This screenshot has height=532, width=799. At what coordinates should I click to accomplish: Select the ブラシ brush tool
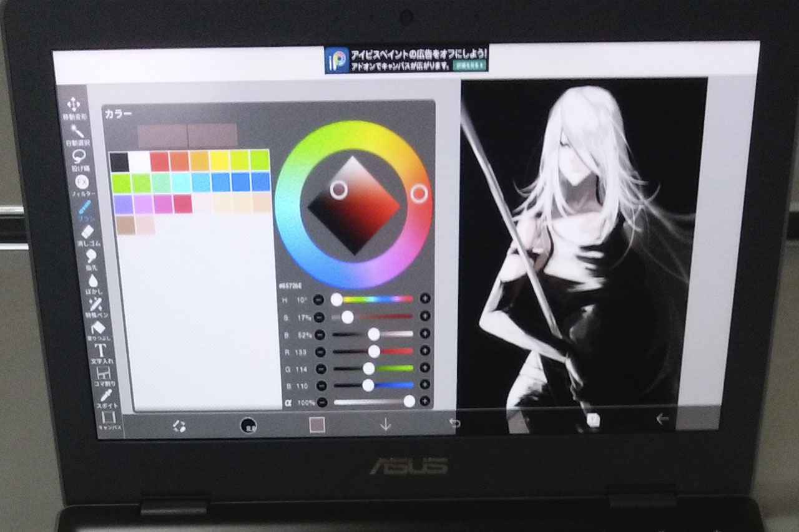[85, 212]
